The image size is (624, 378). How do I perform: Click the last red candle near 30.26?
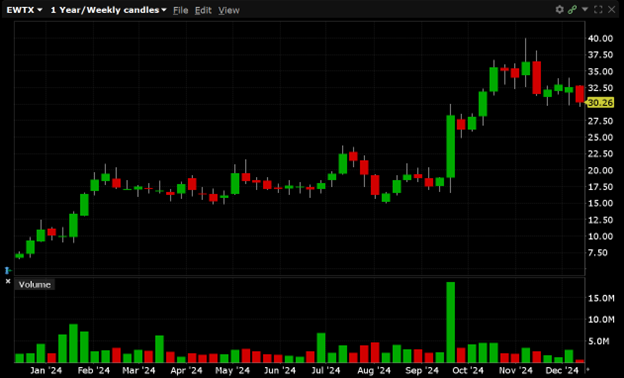[580, 94]
